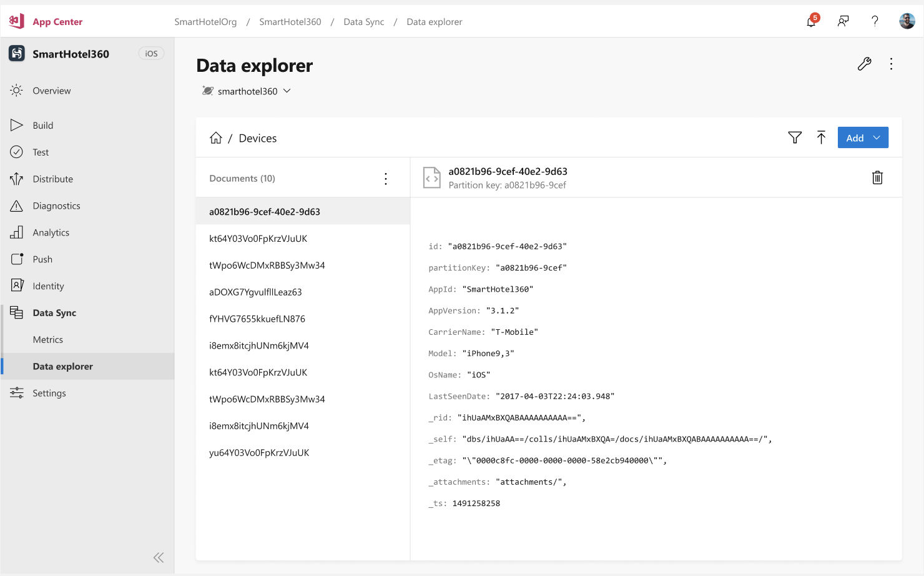Open Push in the sidebar
Viewport: 924px width, 576px height.
click(87, 259)
